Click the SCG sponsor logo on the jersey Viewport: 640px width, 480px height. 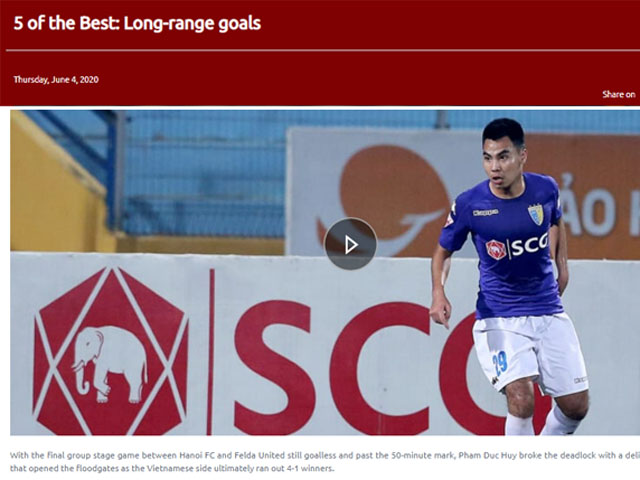(x=517, y=247)
